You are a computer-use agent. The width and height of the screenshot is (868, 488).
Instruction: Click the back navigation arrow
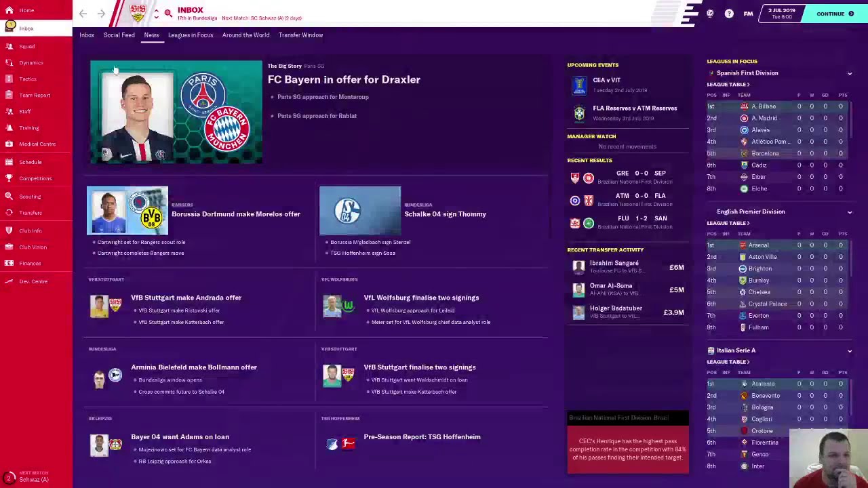coord(83,14)
